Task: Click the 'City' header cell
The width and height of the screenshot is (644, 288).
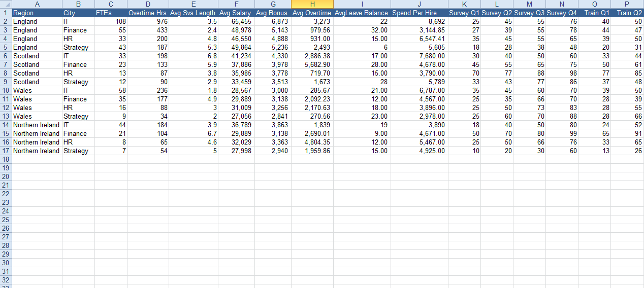Action: (x=78, y=13)
